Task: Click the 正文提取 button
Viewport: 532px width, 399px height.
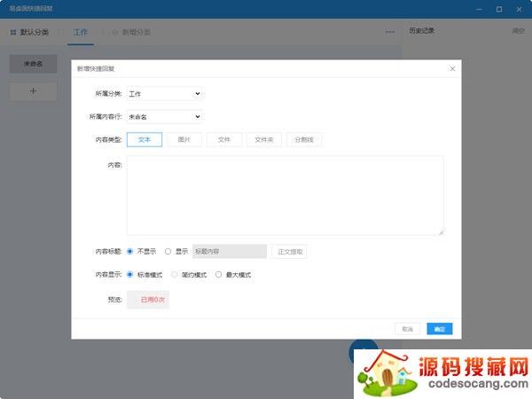Action: [290, 252]
